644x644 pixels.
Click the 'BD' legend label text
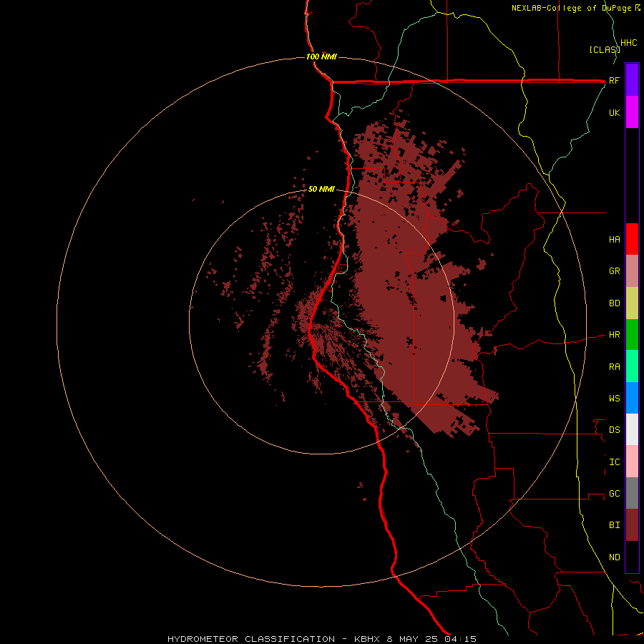point(614,303)
